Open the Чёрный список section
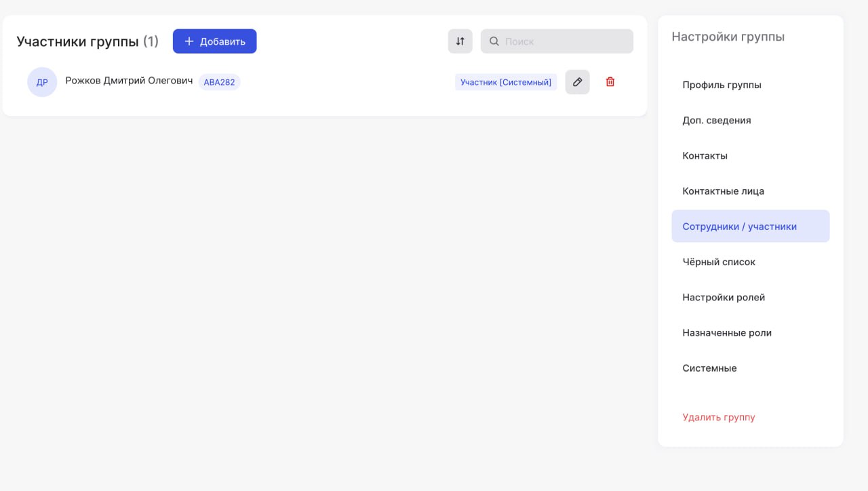The width and height of the screenshot is (868, 491). (718, 262)
